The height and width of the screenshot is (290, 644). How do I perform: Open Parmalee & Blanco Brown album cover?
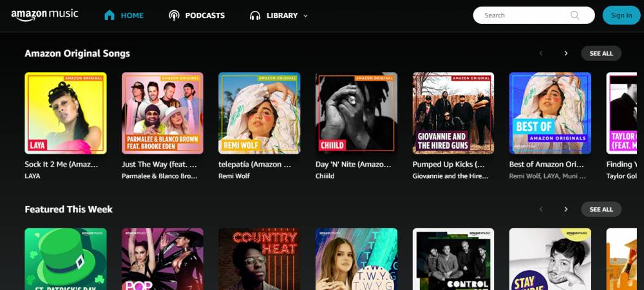point(163,113)
